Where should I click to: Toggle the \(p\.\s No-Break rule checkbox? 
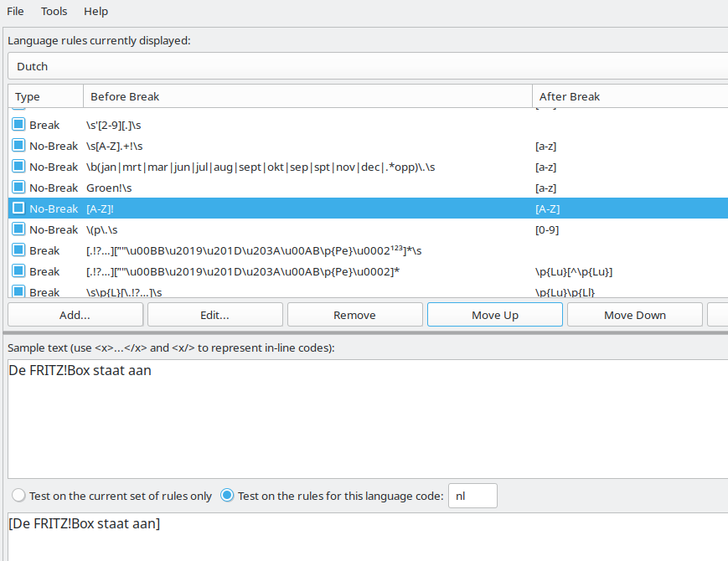point(18,229)
